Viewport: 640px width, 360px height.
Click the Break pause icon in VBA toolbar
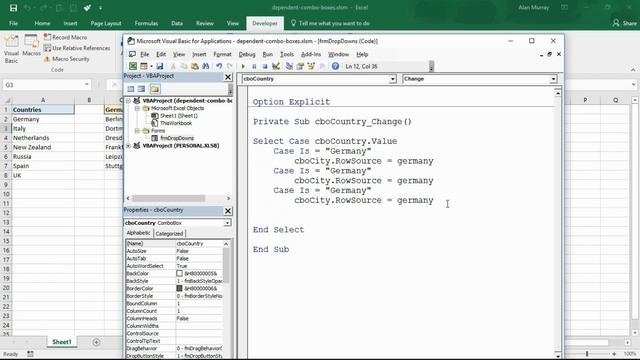click(254, 66)
